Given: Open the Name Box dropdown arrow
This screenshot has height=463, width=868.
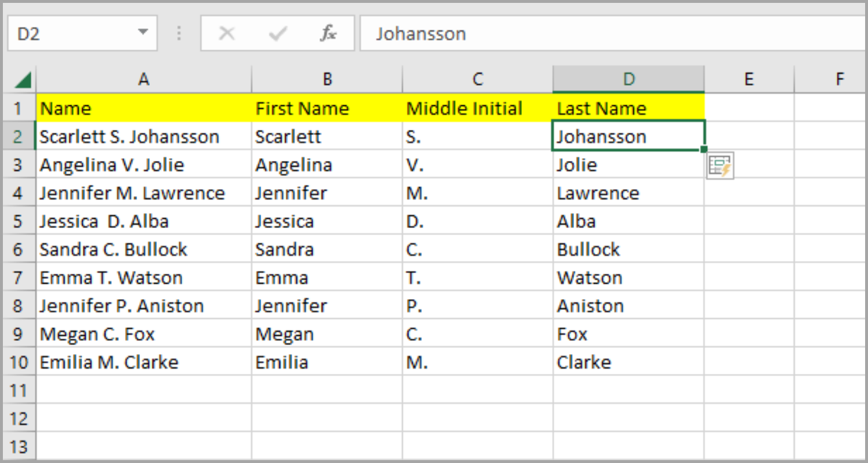Looking at the screenshot, I should pos(143,33).
